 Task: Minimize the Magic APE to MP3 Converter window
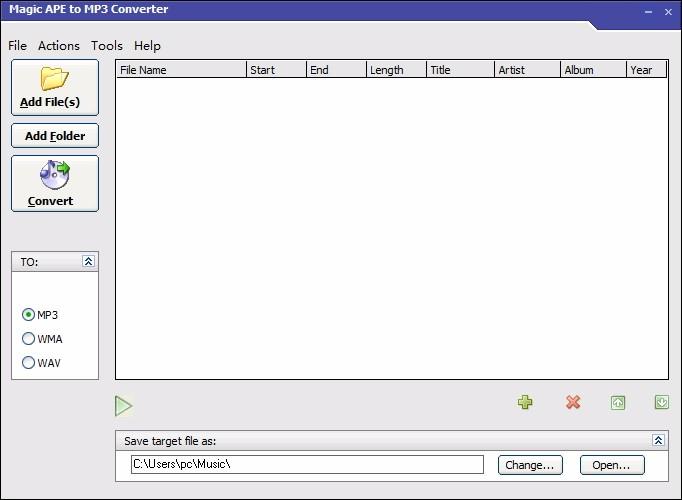point(648,12)
